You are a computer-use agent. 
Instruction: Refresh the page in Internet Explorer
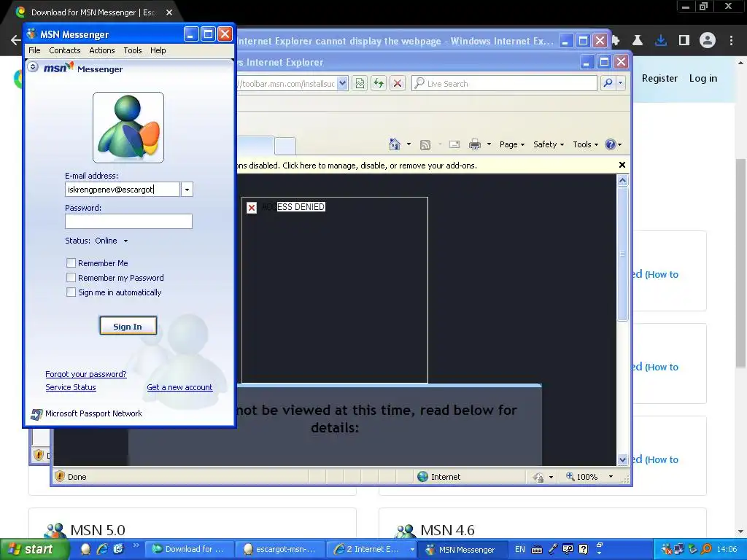pyautogui.click(x=379, y=83)
